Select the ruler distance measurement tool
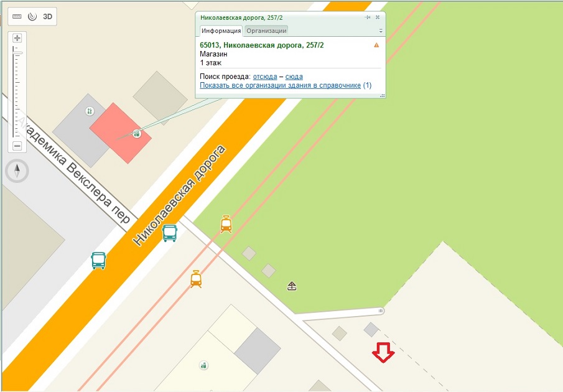563x392 pixels. point(17,17)
